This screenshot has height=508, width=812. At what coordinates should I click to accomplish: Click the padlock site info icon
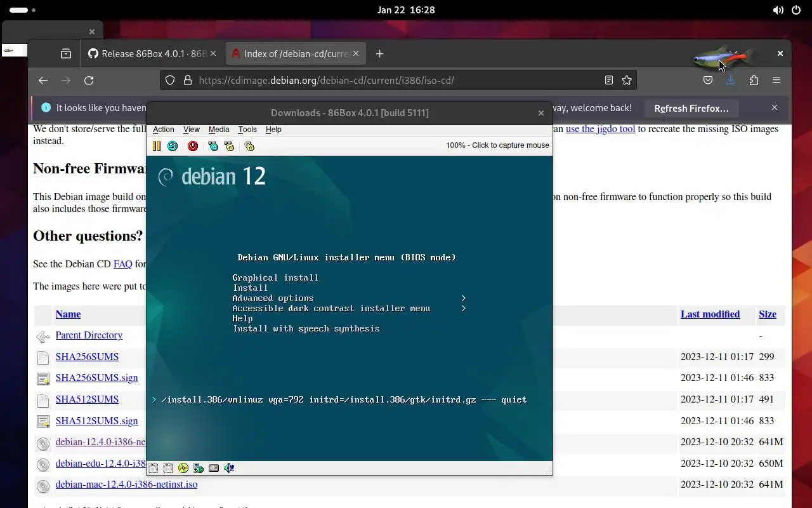click(188, 80)
